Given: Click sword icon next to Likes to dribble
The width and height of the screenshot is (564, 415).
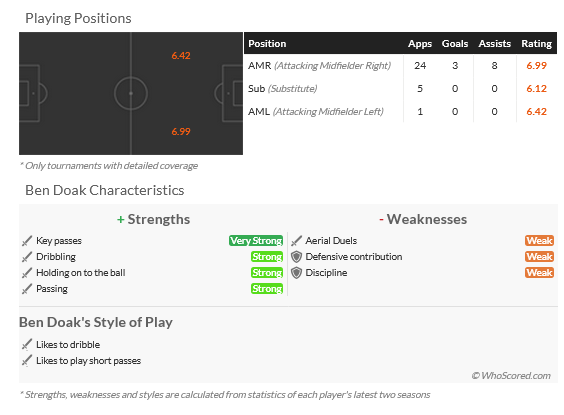Looking at the screenshot, I should [x=27, y=345].
